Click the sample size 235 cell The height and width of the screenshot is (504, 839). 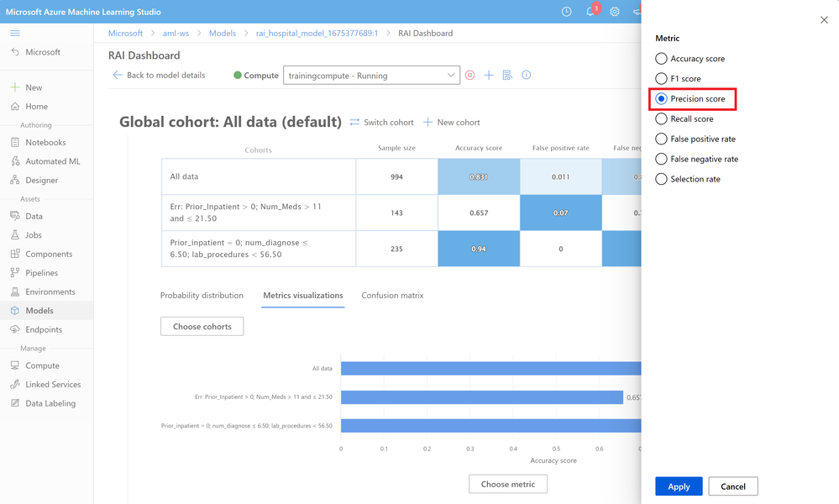tap(396, 249)
